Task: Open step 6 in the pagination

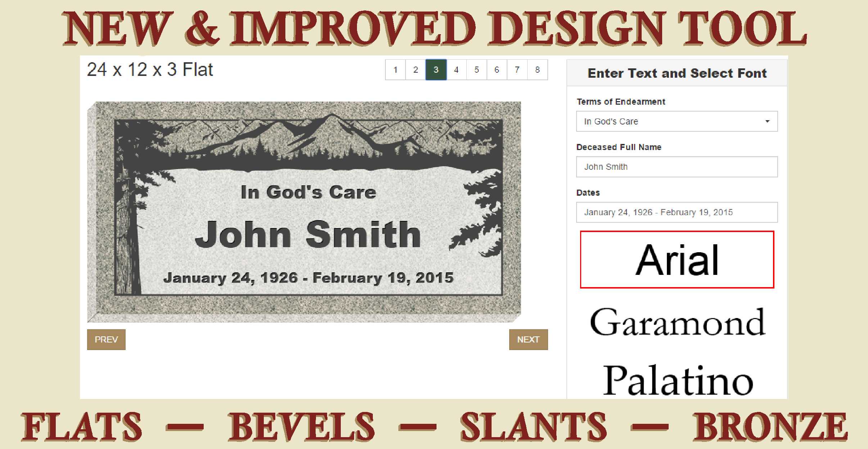Action: point(497,70)
